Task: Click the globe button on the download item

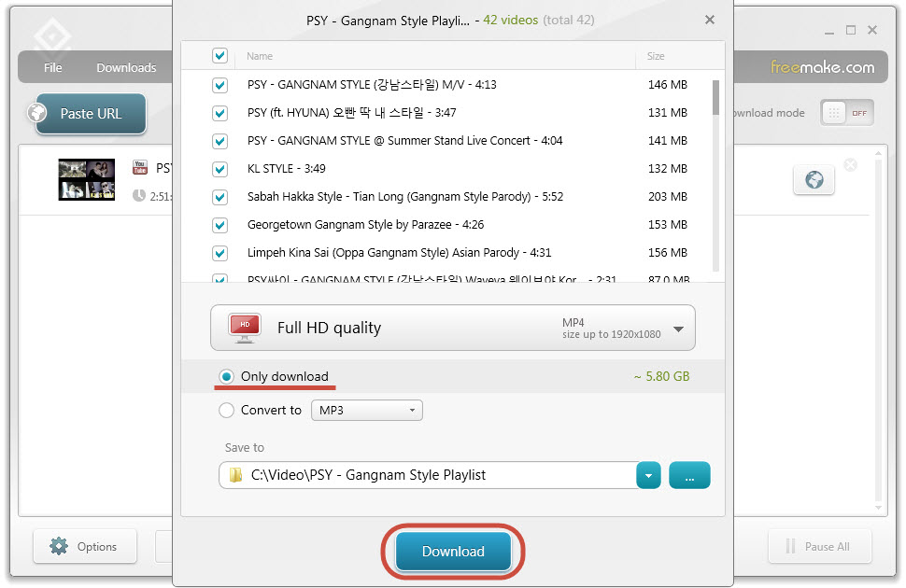Action: click(x=814, y=180)
